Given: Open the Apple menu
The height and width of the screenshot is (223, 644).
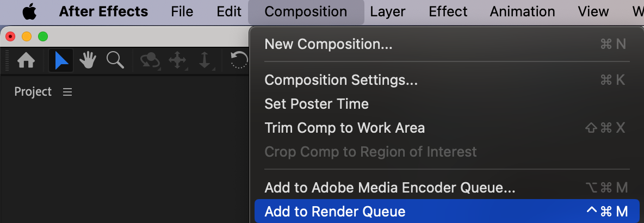Looking at the screenshot, I should [29, 11].
